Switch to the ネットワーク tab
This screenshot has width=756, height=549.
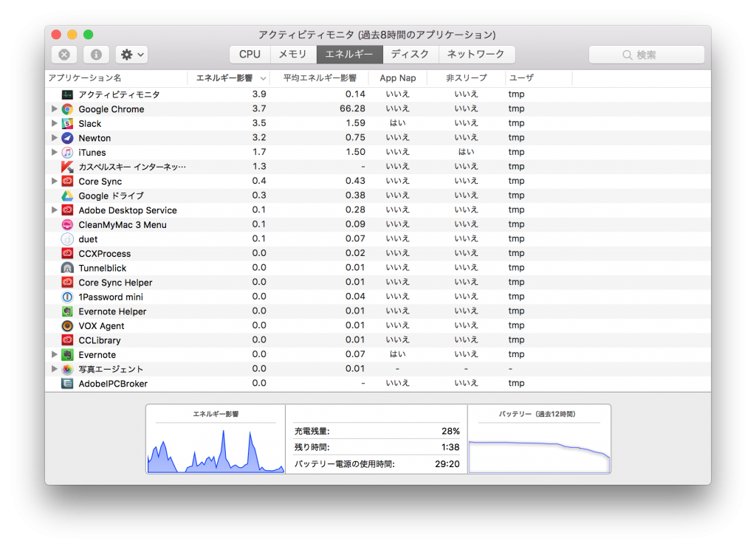point(476,55)
